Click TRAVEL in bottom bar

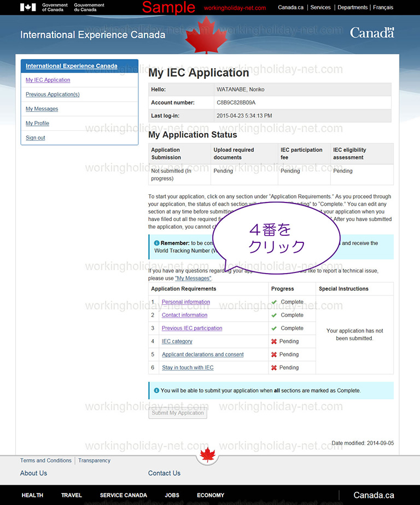72,495
